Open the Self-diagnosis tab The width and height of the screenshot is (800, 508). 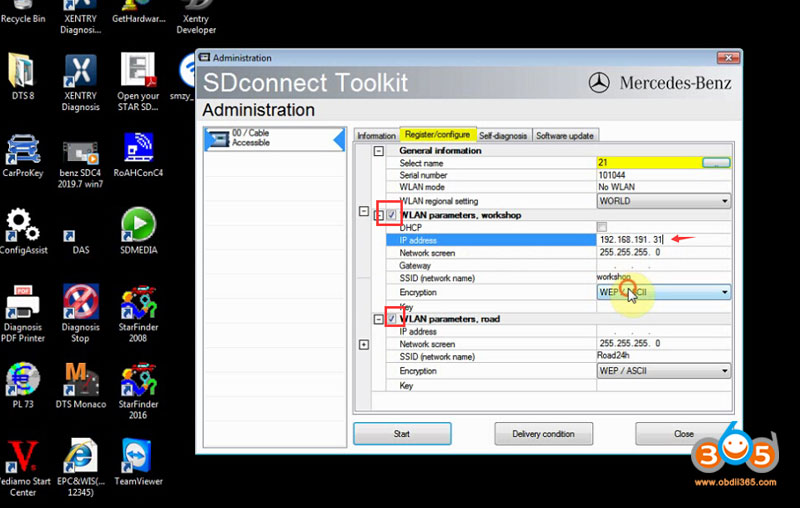(503, 136)
